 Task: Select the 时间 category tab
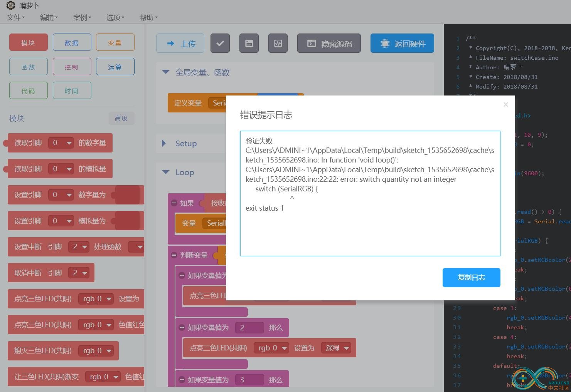tap(72, 90)
